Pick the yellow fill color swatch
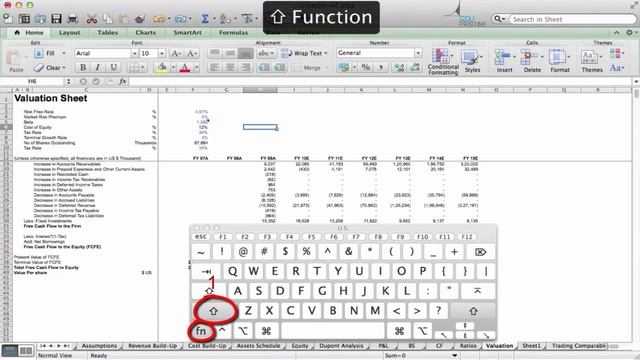This screenshot has height=360, width=640. coord(162,67)
